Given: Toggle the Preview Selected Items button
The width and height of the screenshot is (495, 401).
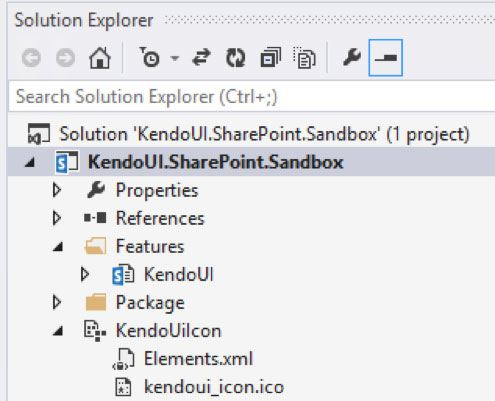Looking at the screenshot, I should click(386, 58).
